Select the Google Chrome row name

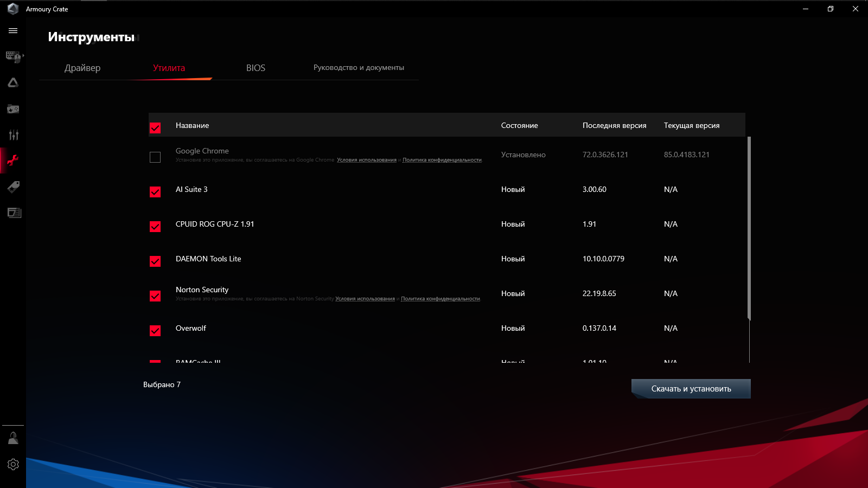tap(202, 151)
